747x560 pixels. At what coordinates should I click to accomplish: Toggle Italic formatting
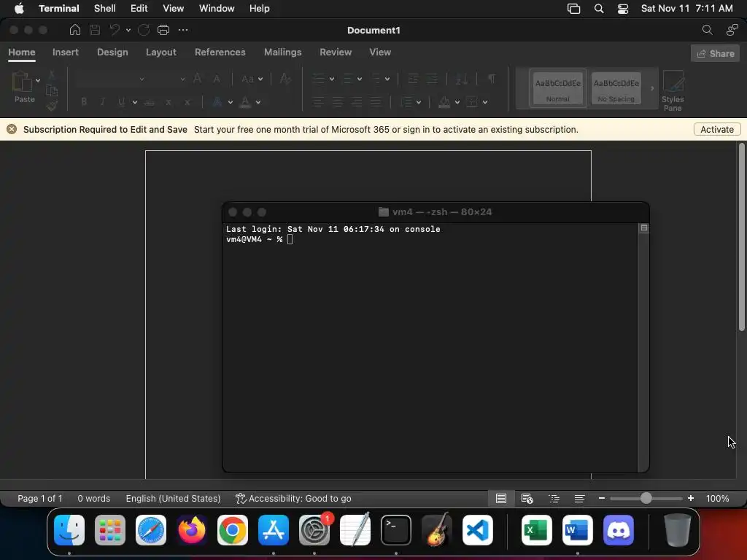102,102
